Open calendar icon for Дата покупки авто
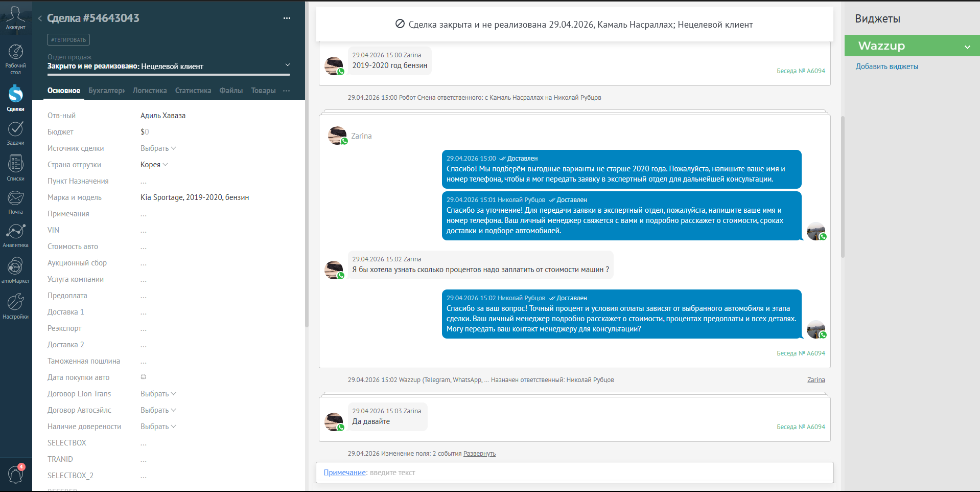Viewport: 980px width, 492px height. pos(144,377)
